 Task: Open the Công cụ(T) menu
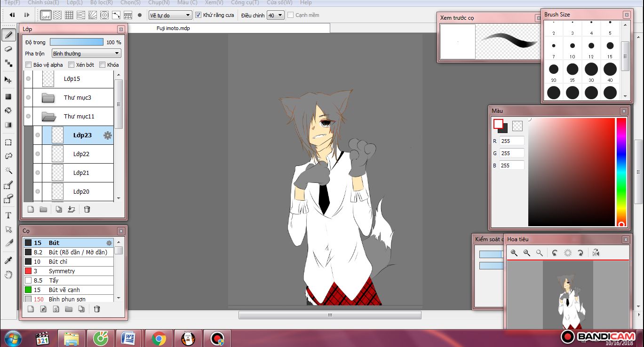tap(245, 2)
